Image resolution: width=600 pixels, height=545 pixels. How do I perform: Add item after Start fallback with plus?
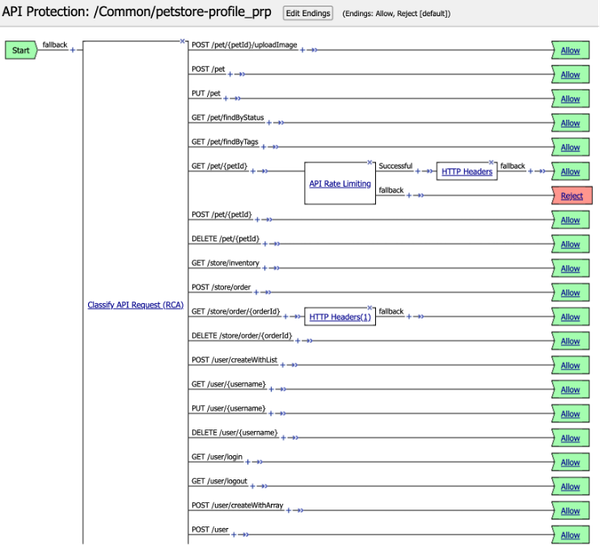(72, 50)
